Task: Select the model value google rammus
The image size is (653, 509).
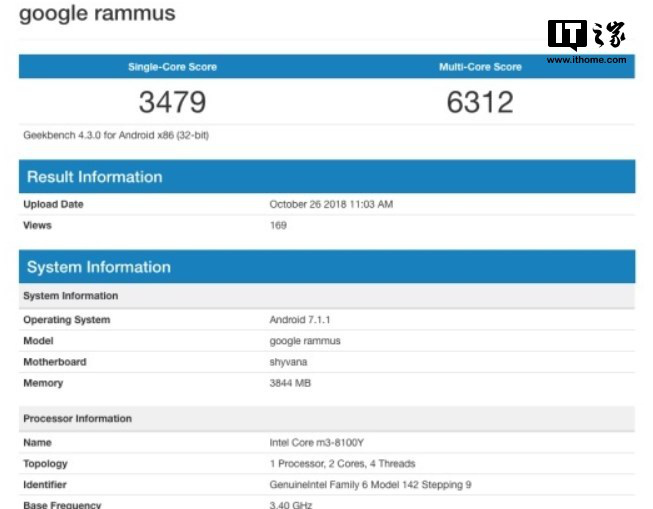Action: [305, 341]
